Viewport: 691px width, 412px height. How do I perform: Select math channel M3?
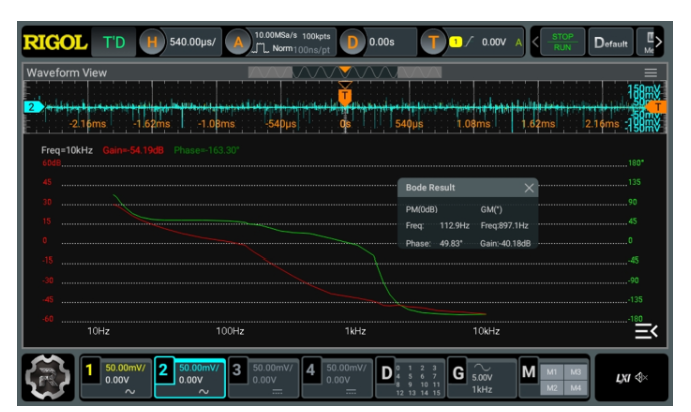pyautogui.click(x=576, y=372)
